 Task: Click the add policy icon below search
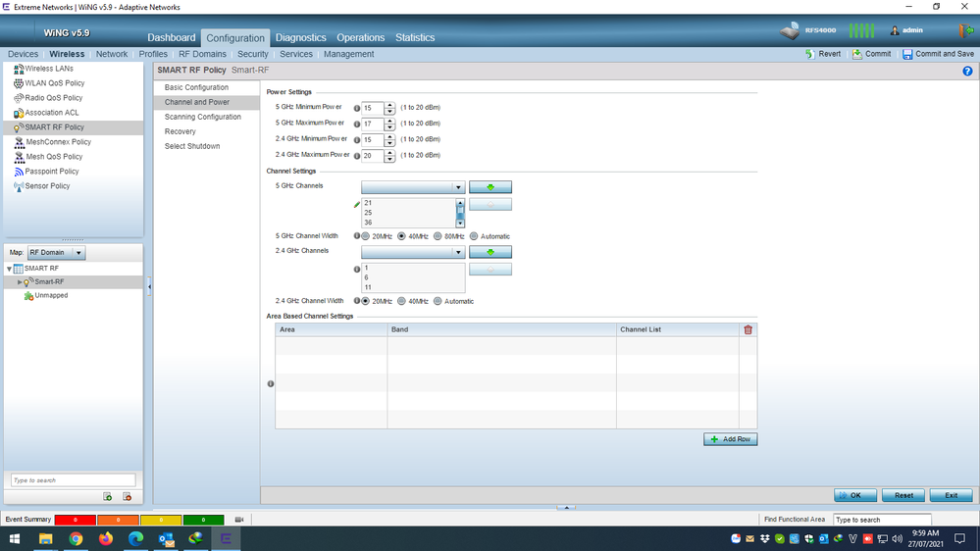(x=108, y=497)
